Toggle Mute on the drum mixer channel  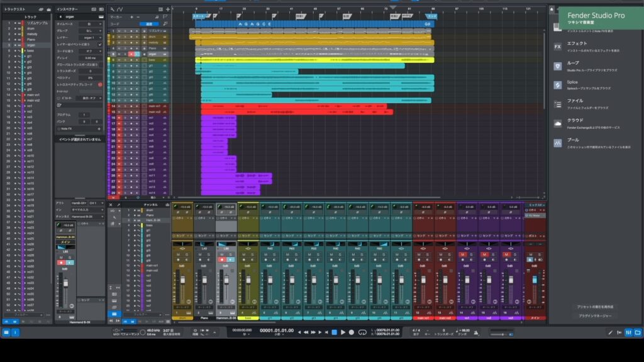tap(178, 255)
